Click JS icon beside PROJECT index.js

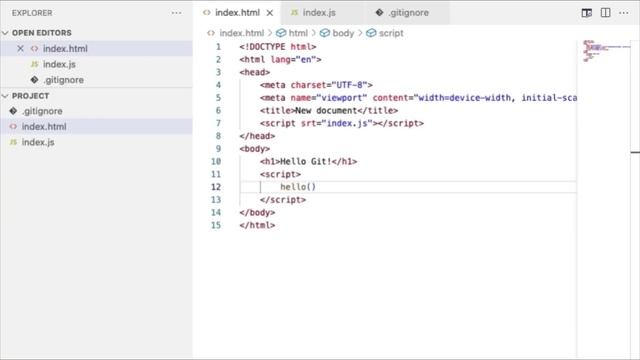coord(13,142)
